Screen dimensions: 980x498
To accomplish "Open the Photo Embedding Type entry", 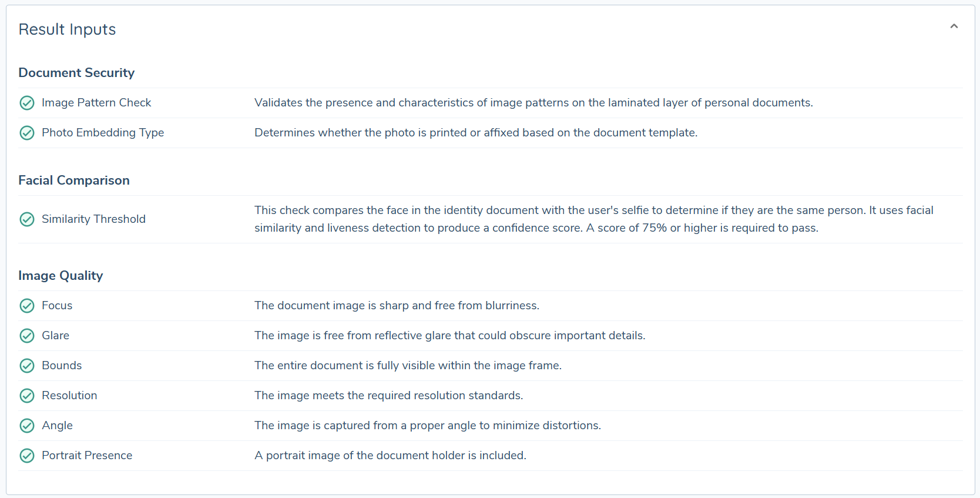I will pos(103,133).
